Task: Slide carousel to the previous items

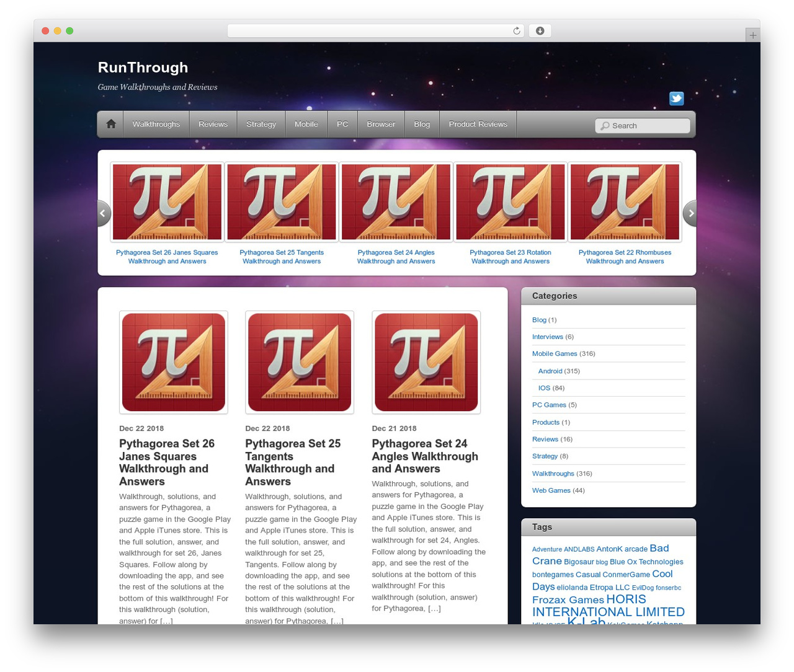Action: coord(104,213)
